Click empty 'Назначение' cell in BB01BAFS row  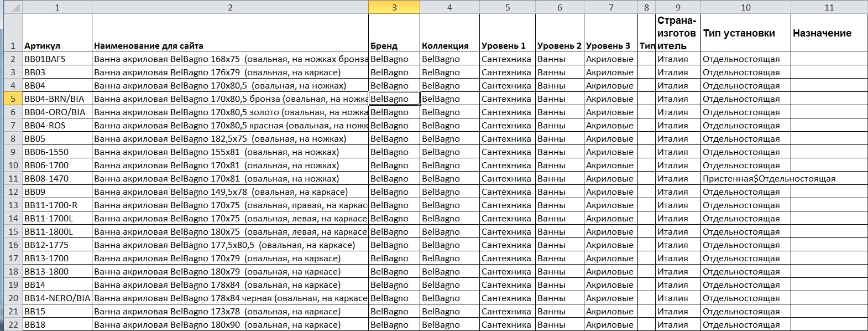click(829, 59)
